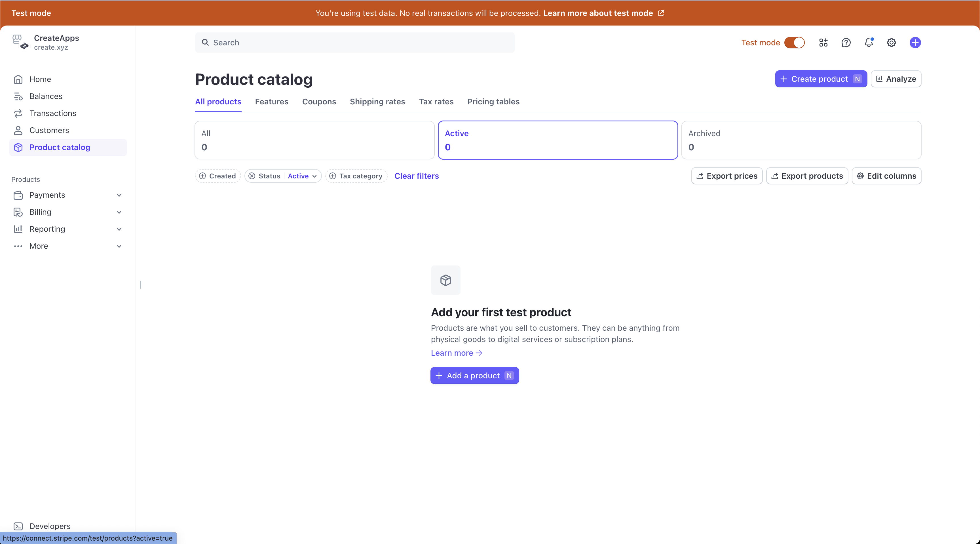
Task: Click the help question mark icon
Action: (x=846, y=43)
